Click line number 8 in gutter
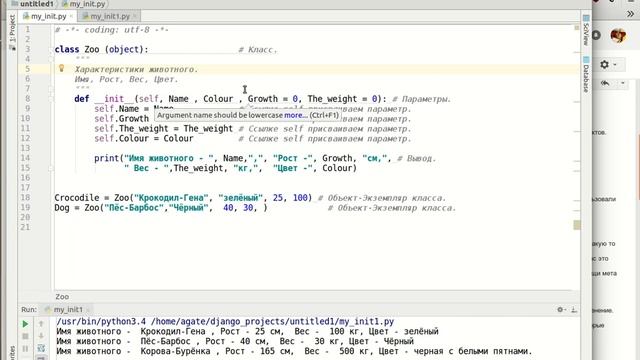Image resolution: width=640 pixels, height=360 pixels. point(27,98)
